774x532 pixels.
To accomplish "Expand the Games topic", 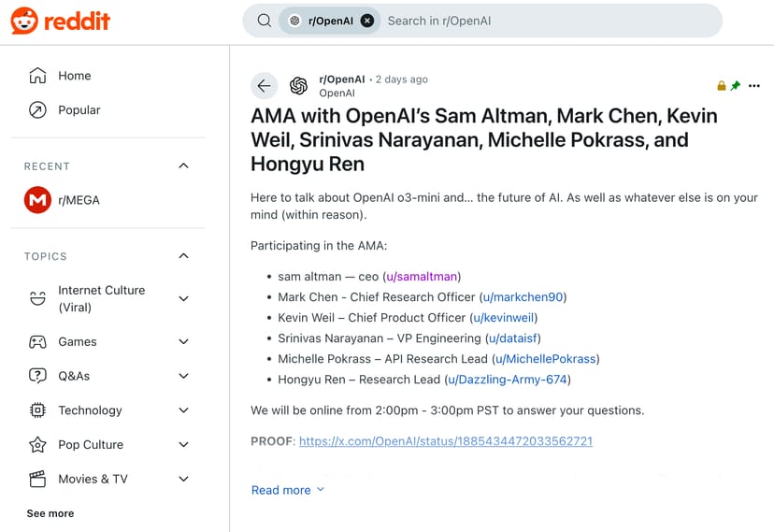I will coord(183,342).
